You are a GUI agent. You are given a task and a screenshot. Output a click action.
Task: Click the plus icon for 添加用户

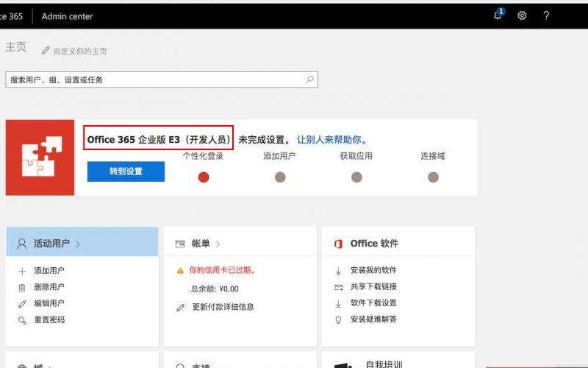22,271
